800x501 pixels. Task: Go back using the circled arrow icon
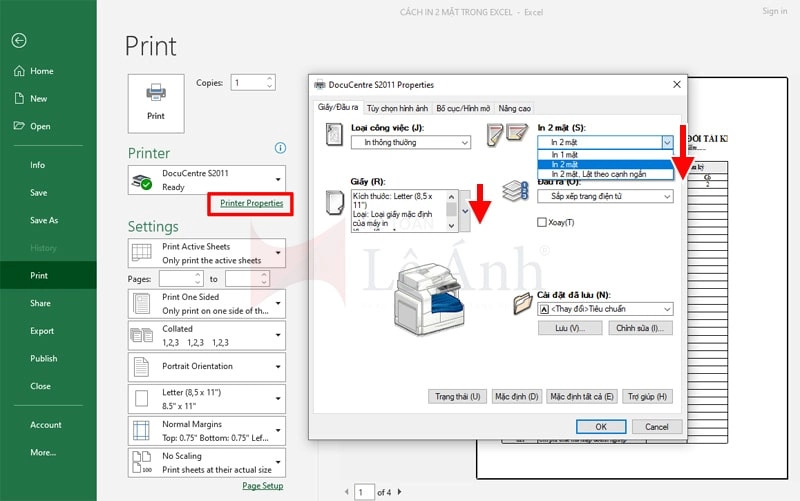tap(19, 40)
